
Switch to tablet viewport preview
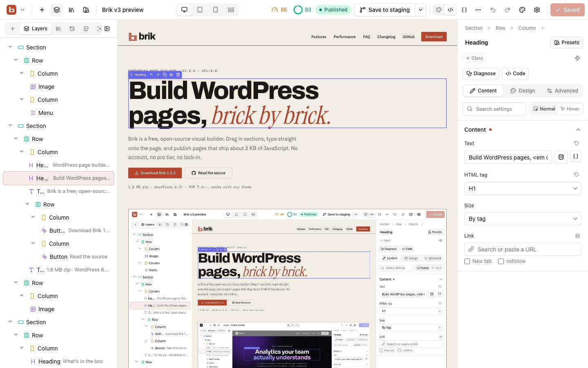click(200, 10)
